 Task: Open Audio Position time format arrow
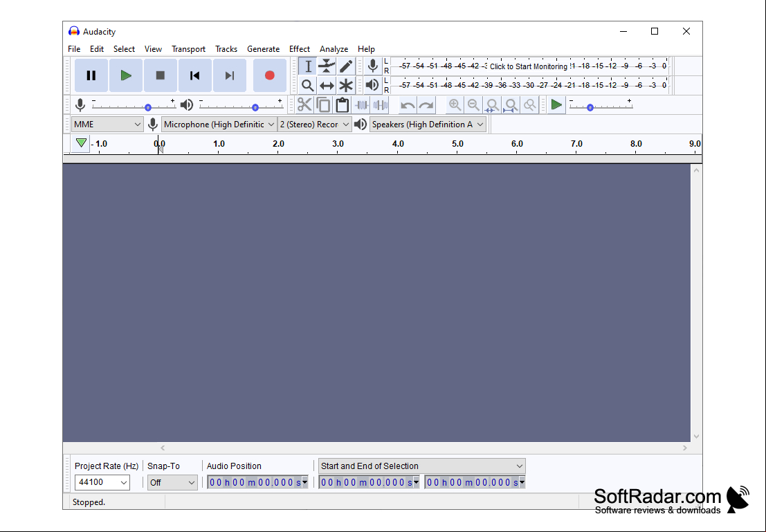305,483
